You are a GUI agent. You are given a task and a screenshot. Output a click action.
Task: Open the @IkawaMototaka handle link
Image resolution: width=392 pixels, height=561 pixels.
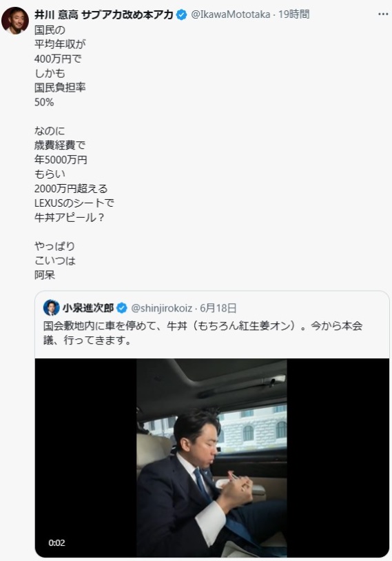pos(231,14)
